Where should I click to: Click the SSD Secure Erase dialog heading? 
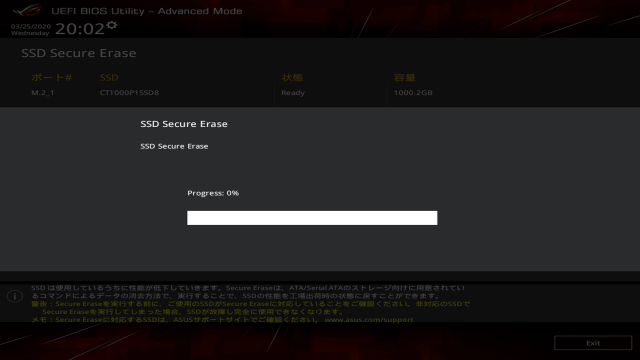pyautogui.click(x=184, y=124)
